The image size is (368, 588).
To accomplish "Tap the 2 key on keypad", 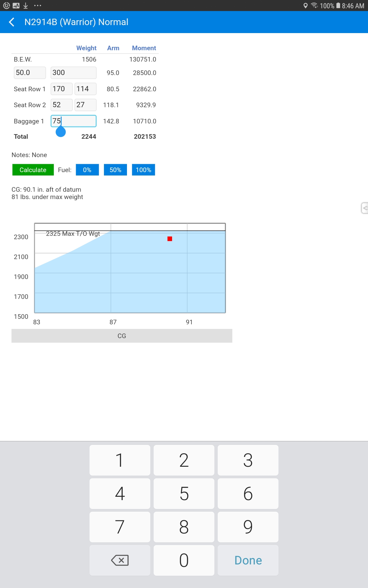I will point(184,460).
